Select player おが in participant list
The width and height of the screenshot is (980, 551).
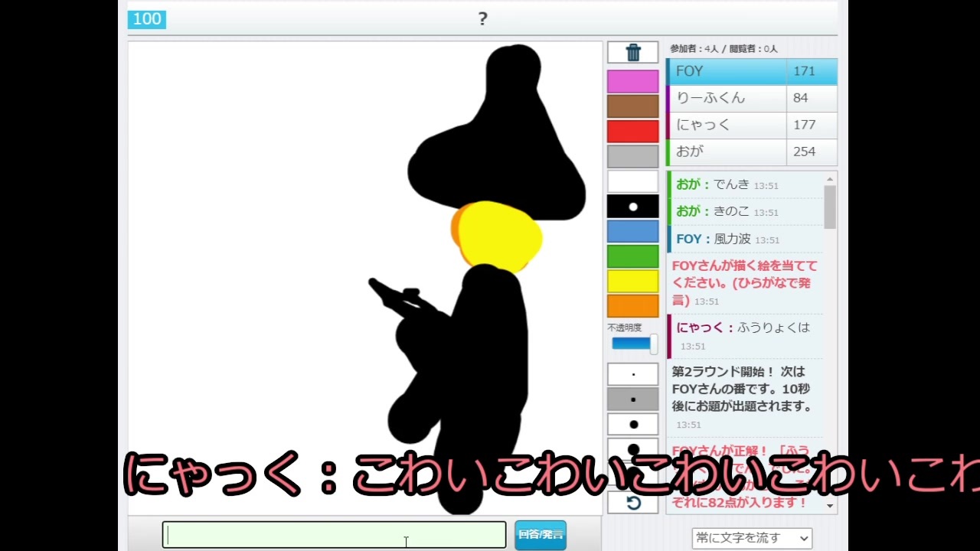(727, 152)
